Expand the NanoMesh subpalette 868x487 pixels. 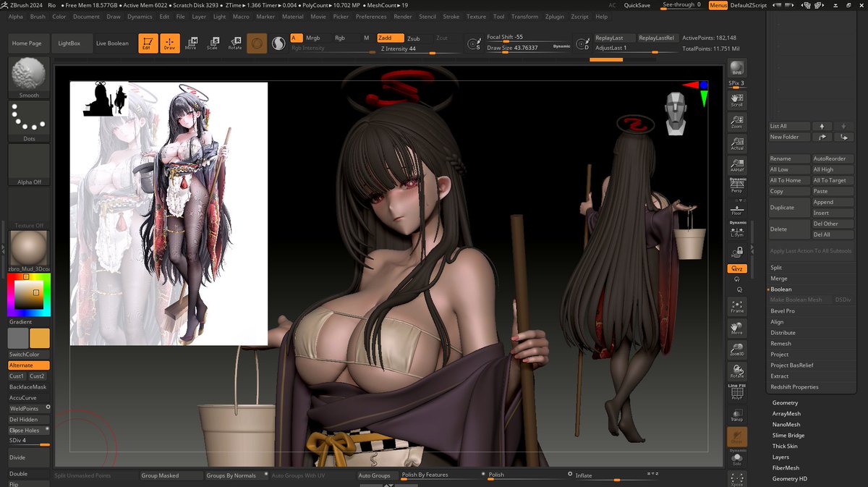coord(786,424)
